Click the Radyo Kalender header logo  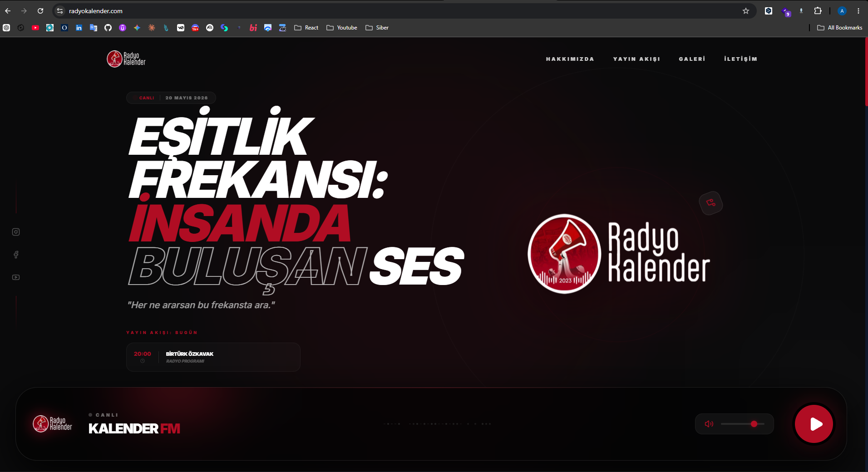[126, 59]
